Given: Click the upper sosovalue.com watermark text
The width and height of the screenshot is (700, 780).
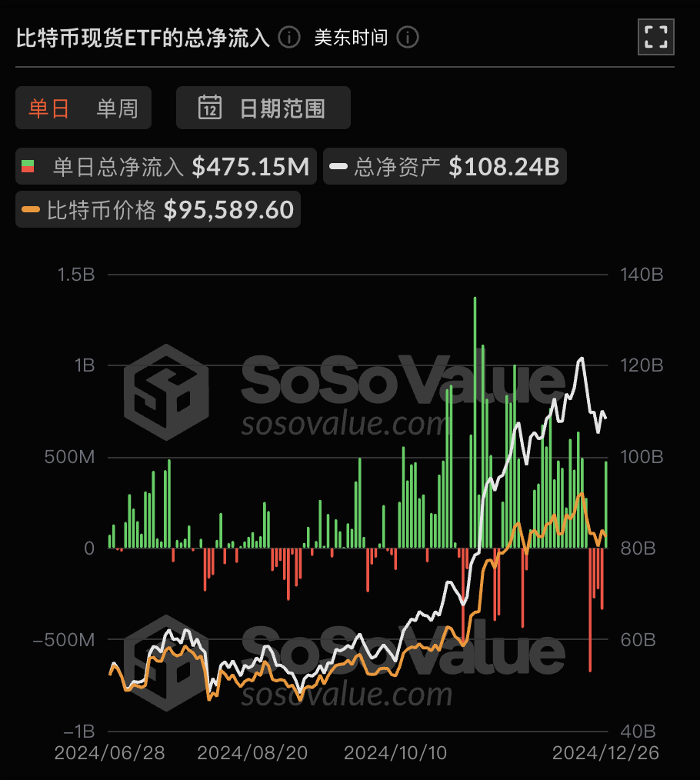Looking at the screenshot, I should click(x=342, y=424).
